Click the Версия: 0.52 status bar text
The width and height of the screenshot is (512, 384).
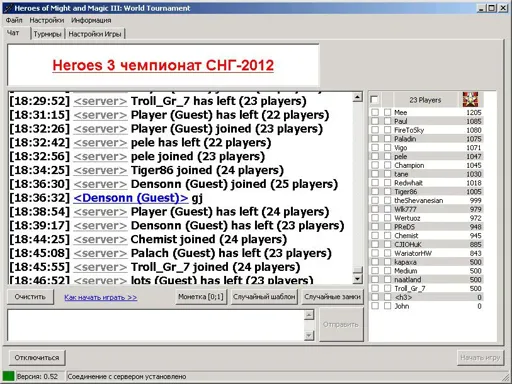click(x=37, y=376)
